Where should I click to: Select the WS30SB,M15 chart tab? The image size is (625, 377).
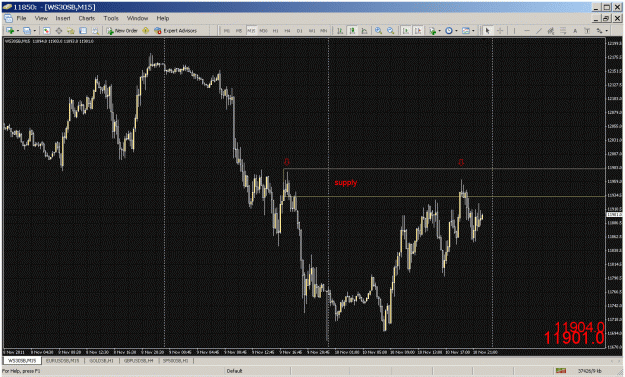coord(22,361)
